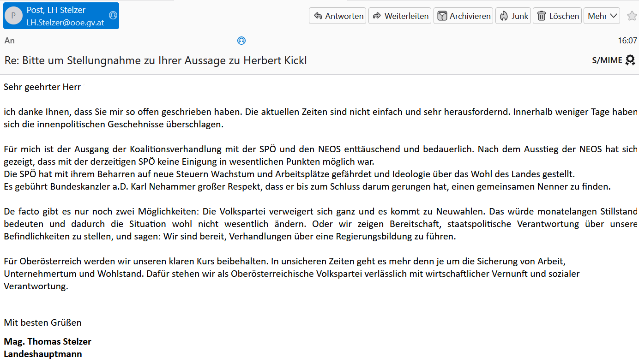Click the sentence starting De facto gibt es
639x364 pixels.
click(320, 224)
